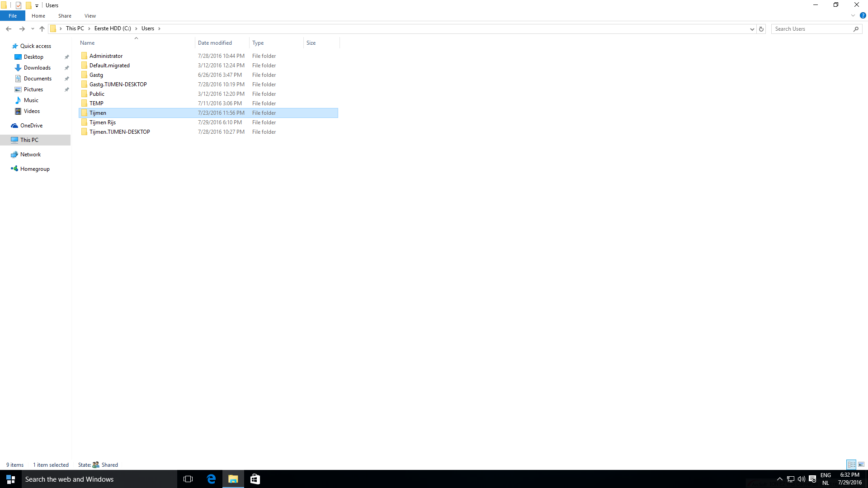The width and height of the screenshot is (868, 488).
Task: Open Action Center notifications icon
Action: click(x=812, y=479)
